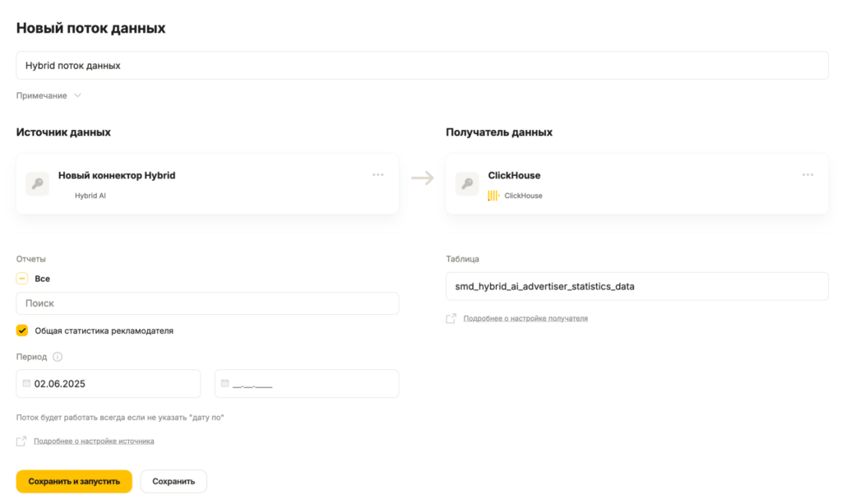Click the key icon of Hybrid connector card

(x=37, y=183)
